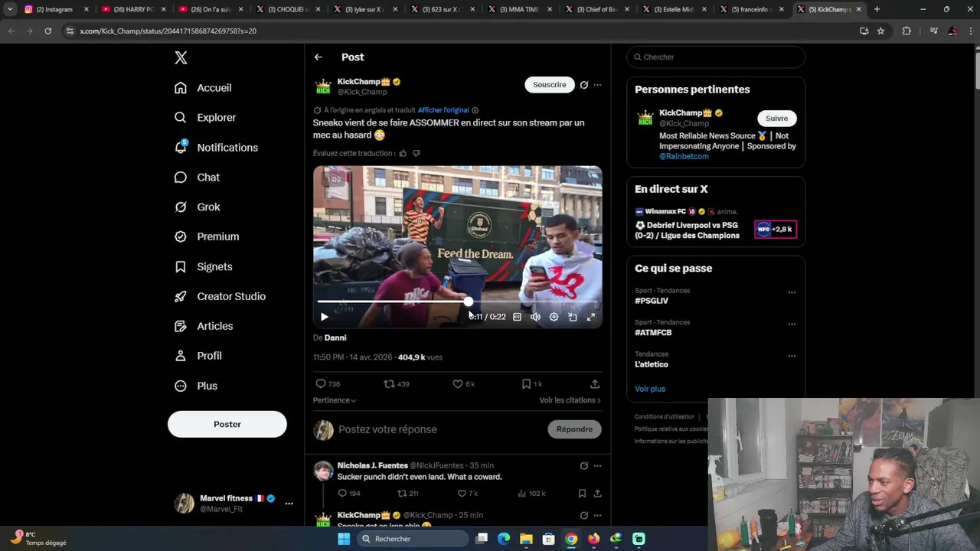This screenshot has height=551, width=980.
Task: Click the video progress slider handle
Action: (x=468, y=302)
